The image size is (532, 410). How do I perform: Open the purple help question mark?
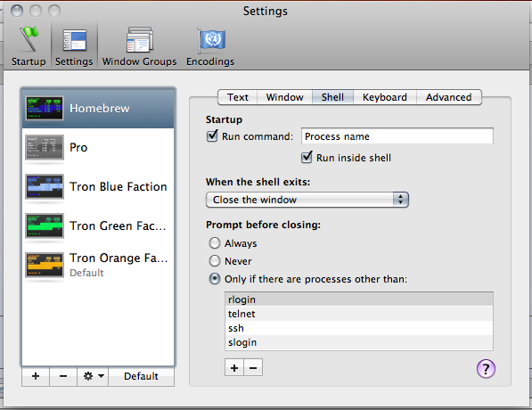(x=486, y=369)
